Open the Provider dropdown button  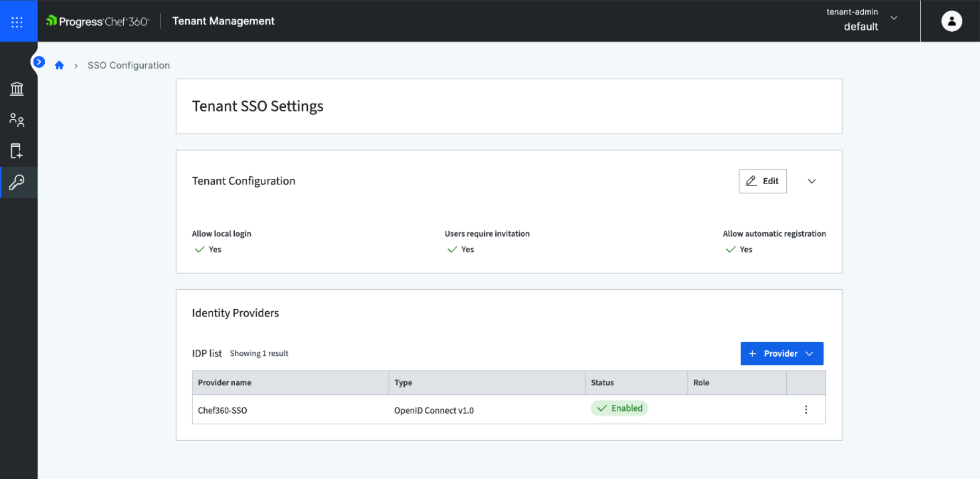(x=782, y=353)
